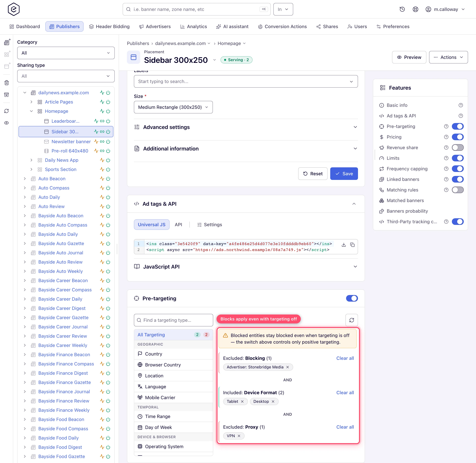Toggle the Pre-targeting section switch off
This screenshot has height=463, width=476.
352,298
